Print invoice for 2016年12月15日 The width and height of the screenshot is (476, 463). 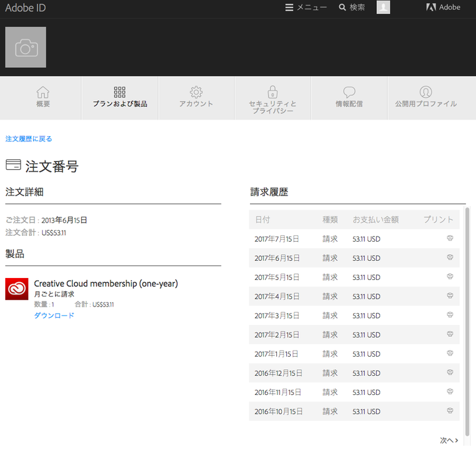450,373
